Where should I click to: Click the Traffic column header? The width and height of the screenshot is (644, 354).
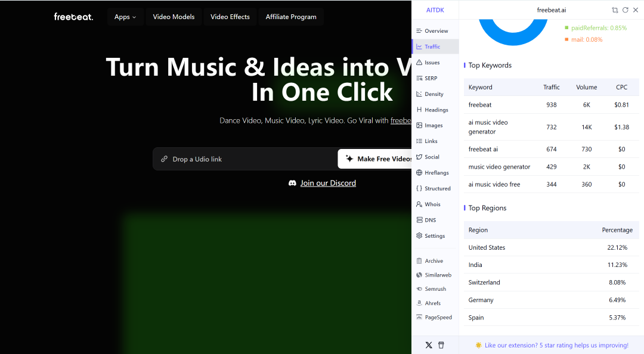tap(551, 87)
